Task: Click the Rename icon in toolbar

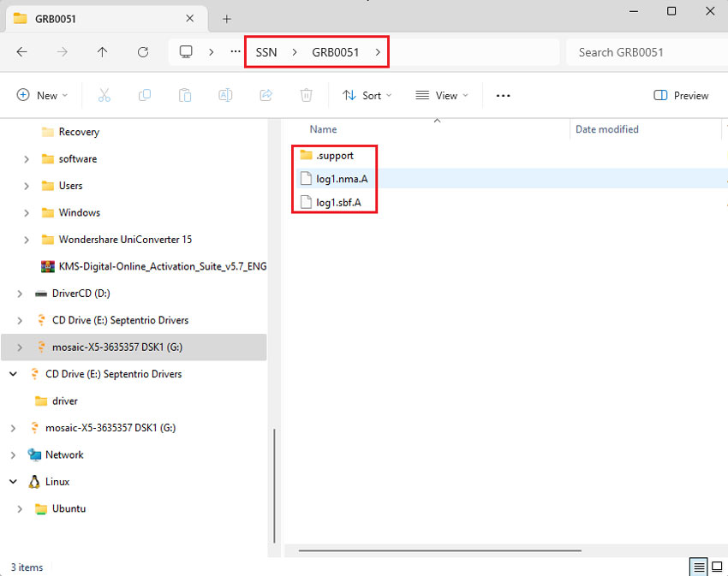Action: click(225, 96)
